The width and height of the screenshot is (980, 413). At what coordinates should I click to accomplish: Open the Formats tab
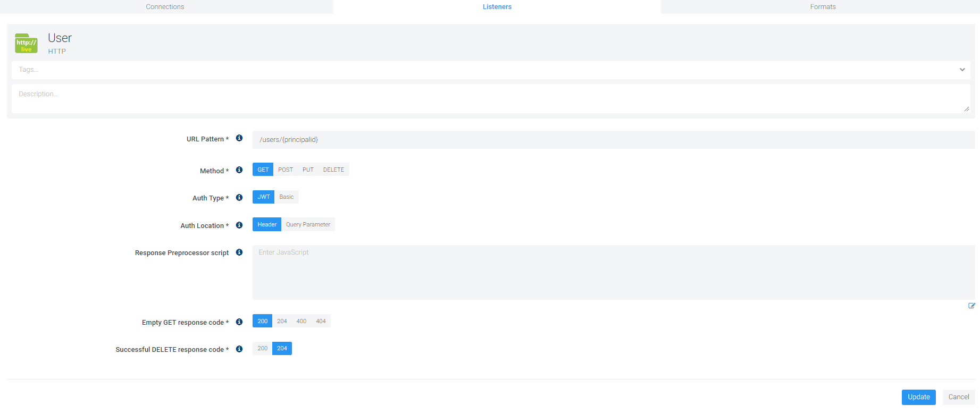[823, 7]
